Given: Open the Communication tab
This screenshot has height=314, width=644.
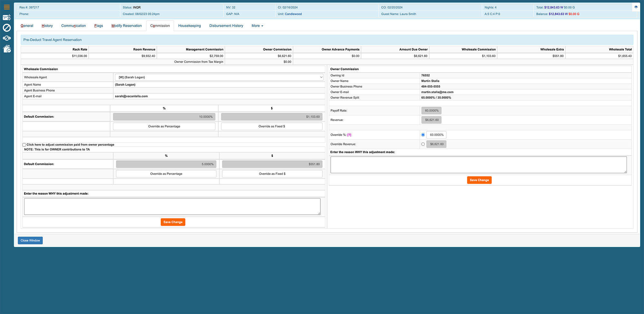Looking at the screenshot, I should [x=73, y=26].
